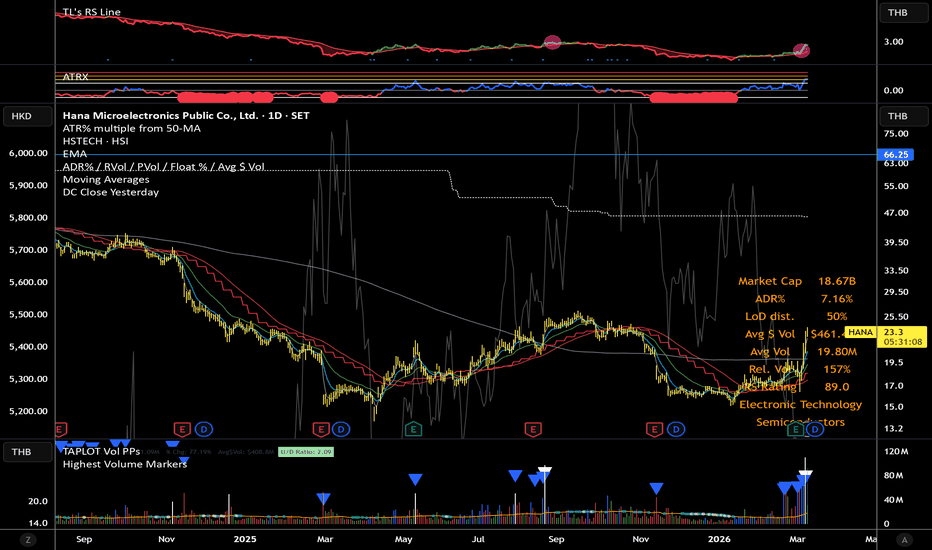Screen dimensions: 932x550
Task: Click the green U/D Ratio: 2.09 label
Action: pyautogui.click(x=306, y=452)
